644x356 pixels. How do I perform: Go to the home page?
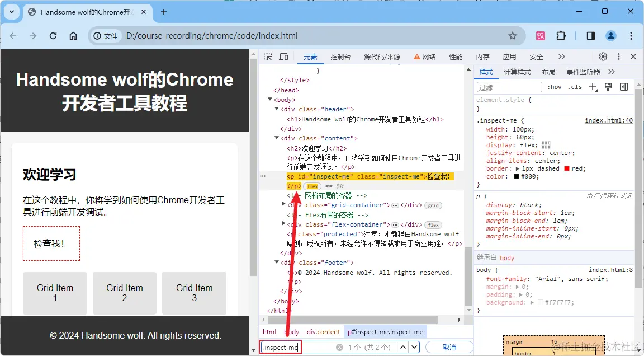[73, 36]
